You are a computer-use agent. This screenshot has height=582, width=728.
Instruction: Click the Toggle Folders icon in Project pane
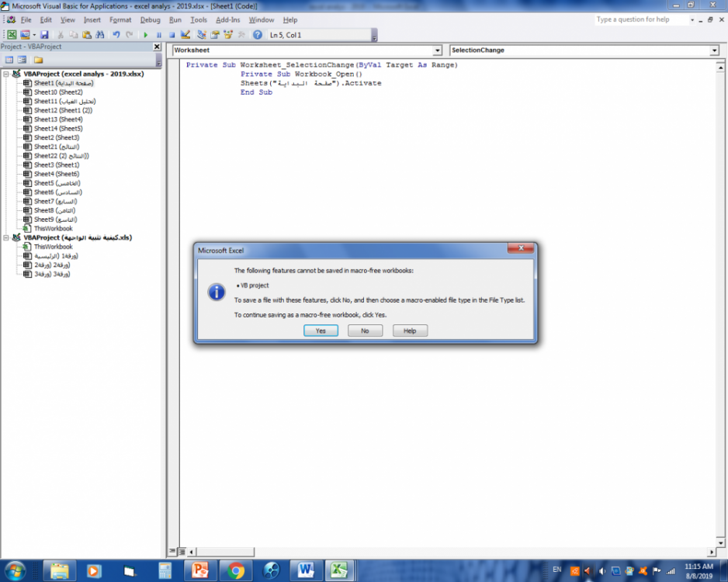click(x=38, y=60)
